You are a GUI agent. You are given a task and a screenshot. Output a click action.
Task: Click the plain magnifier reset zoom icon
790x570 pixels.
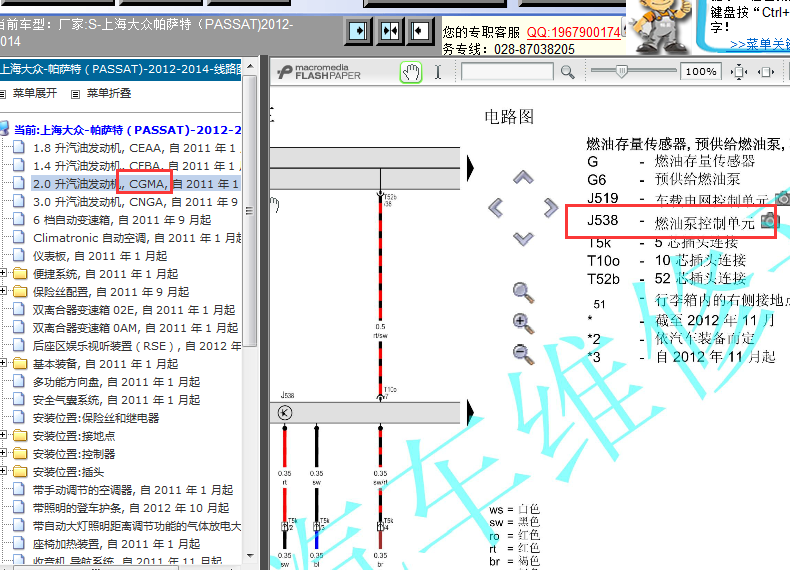click(523, 293)
